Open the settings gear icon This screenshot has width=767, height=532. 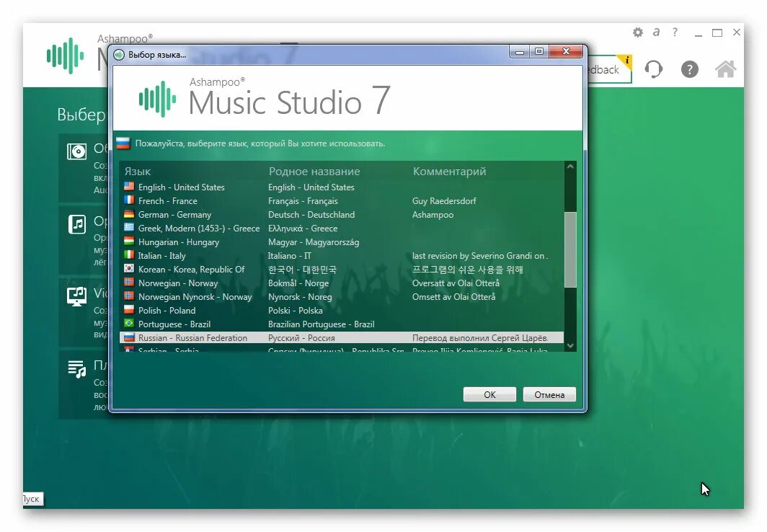click(x=637, y=32)
